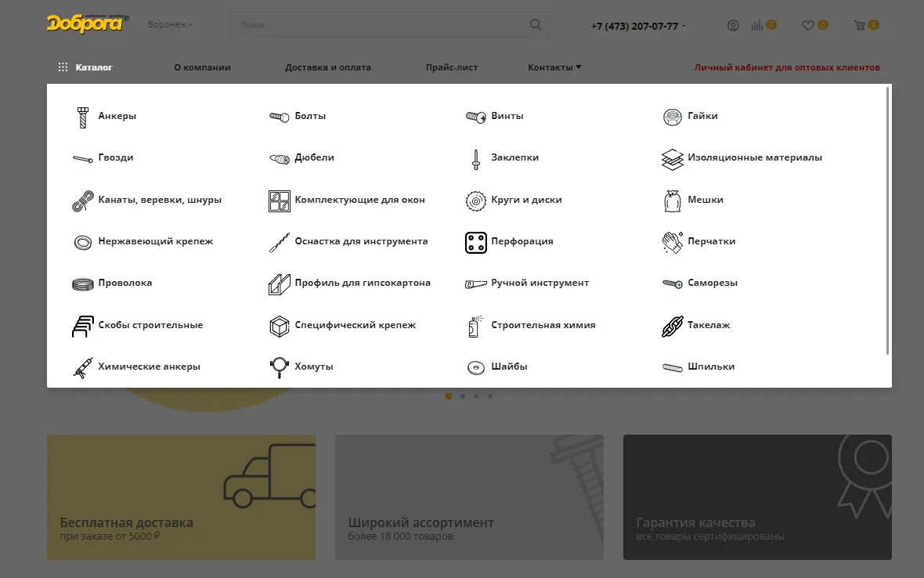Image resolution: width=924 pixels, height=578 pixels.
Task: Switch to the fourth carousel slide dot
Action: tap(490, 396)
